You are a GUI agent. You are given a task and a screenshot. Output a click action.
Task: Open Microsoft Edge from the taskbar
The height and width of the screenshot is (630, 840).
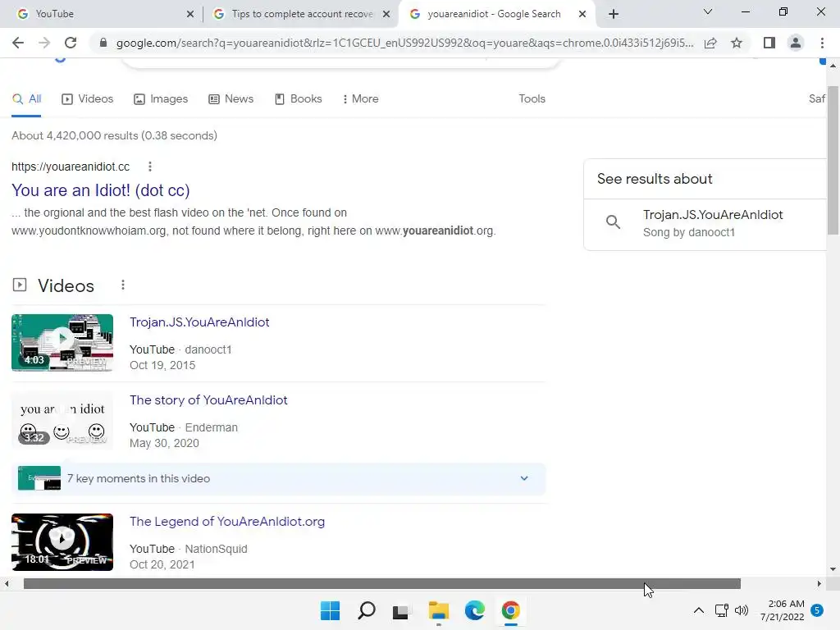click(475, 610)
